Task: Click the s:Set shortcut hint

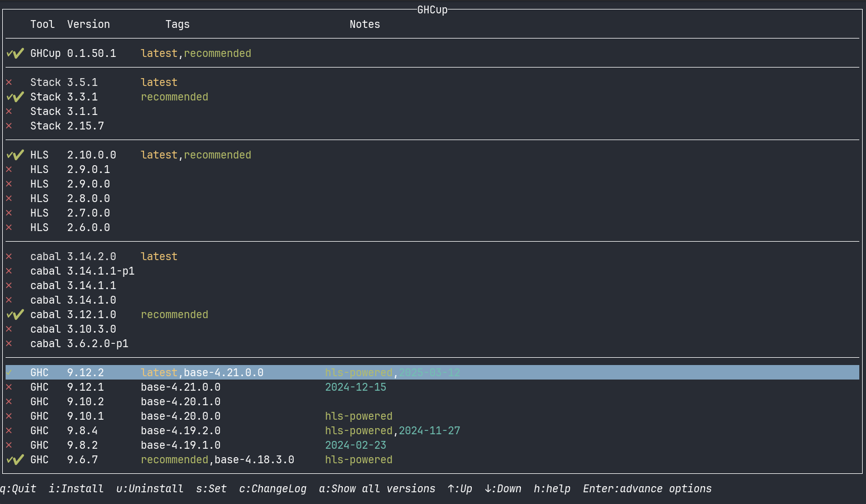Action: pos(212,489)
